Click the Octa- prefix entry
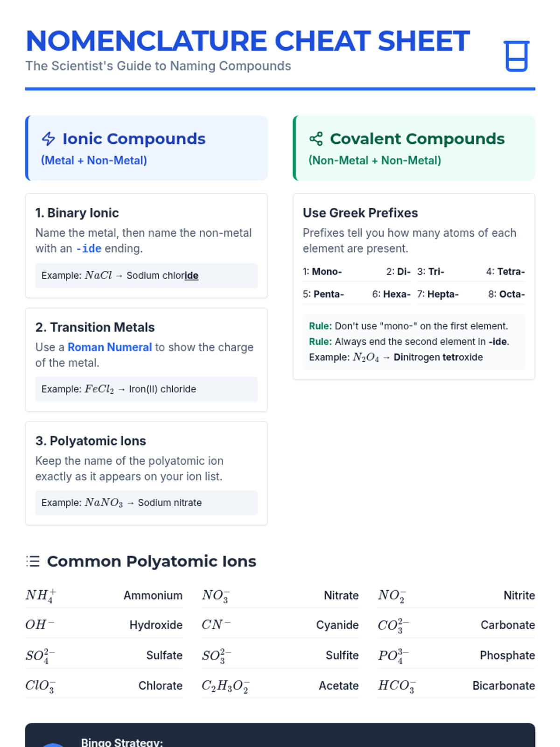Screen dimensions: 560x747 (x=506, y=294)
